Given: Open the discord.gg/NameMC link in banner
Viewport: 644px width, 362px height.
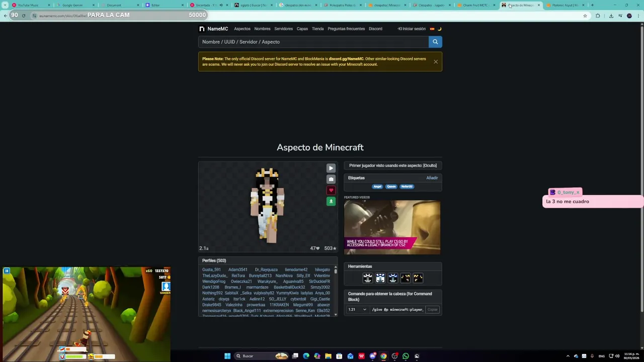Looking at the screenshot, I should click(x=346, y=59).
